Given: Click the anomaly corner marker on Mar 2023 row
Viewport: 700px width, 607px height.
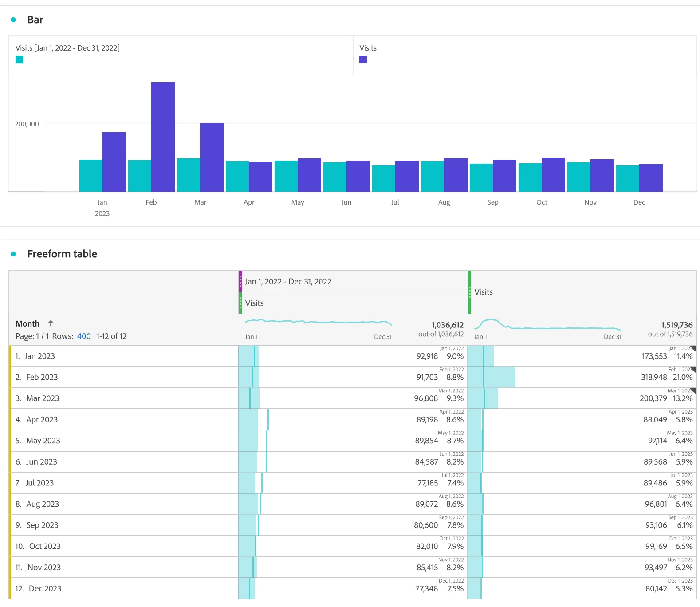Looking at the screenshot, I should pyautogui.click(x=693, y=391).
